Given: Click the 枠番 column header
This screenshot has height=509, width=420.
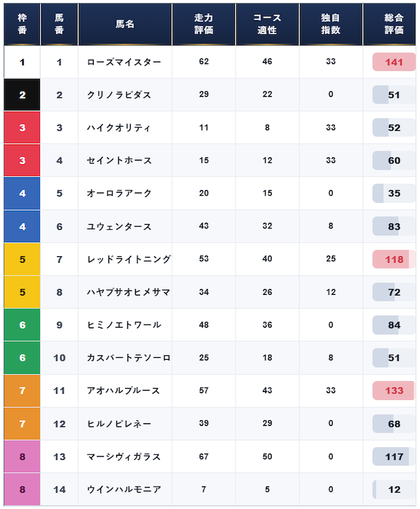Looking at the screenshot, I should point(22,24).
